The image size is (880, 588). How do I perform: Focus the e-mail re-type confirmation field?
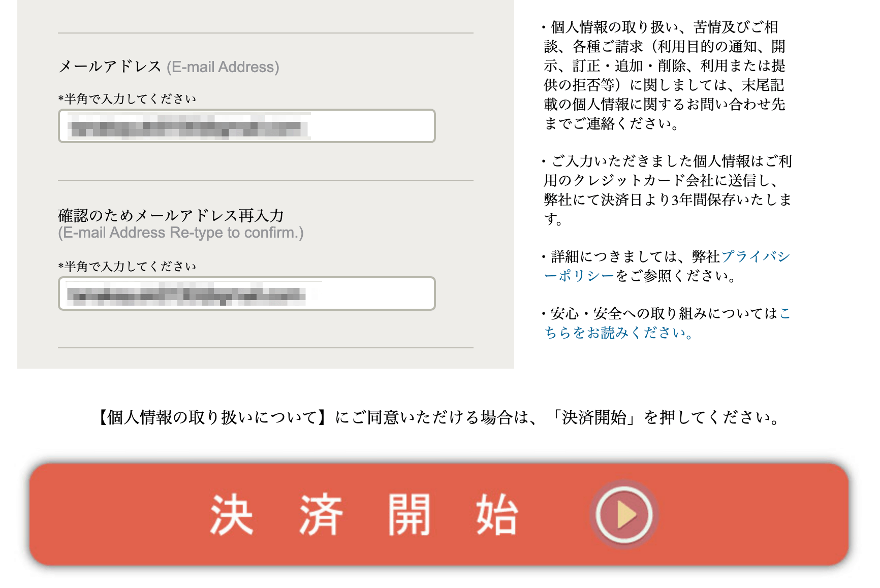pos(247,293)
